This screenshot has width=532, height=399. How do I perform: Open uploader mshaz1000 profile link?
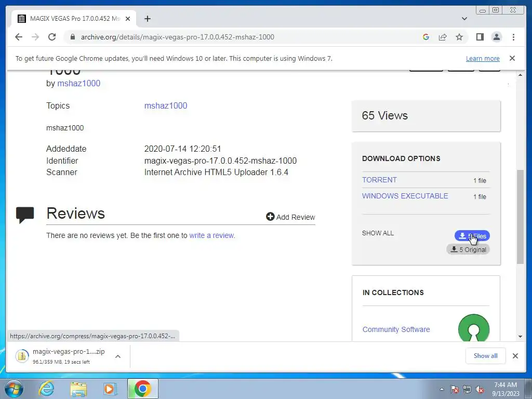pyautogui.click(x=79, y=84)
